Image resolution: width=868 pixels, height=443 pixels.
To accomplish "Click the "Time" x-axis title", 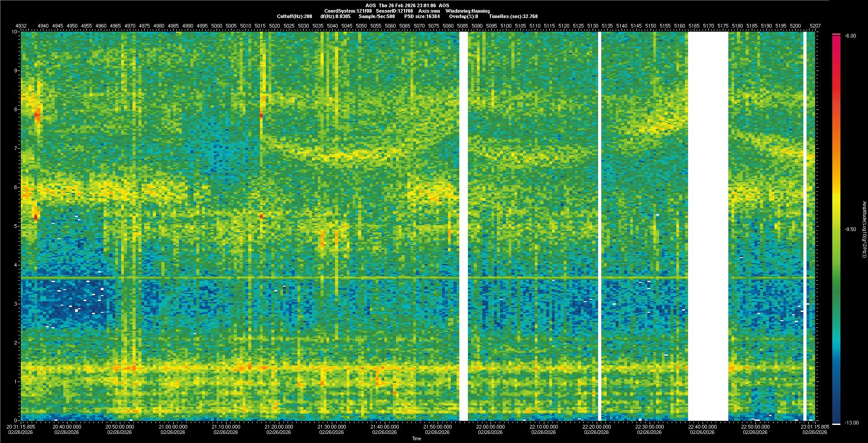I will tap(416, 438).
